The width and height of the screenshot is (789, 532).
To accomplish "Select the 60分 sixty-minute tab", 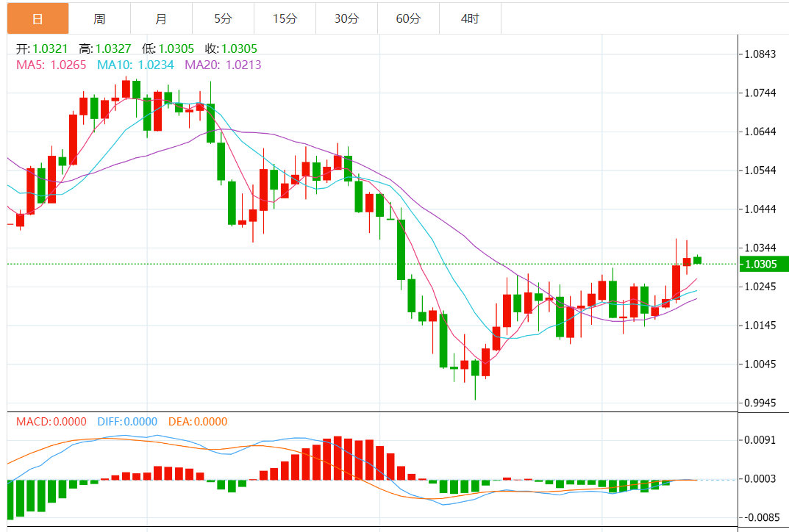I will [408, 18].
